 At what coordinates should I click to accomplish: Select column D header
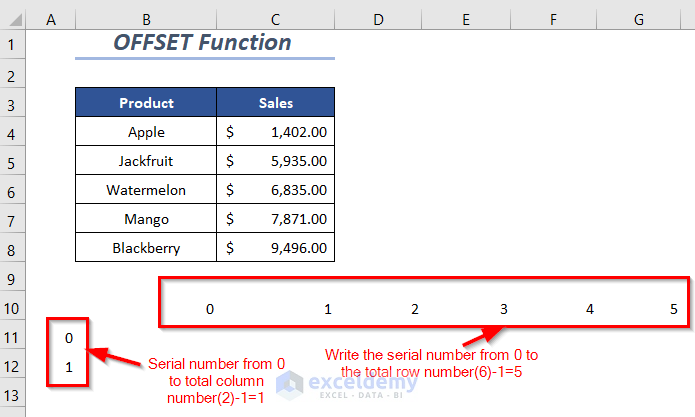tap(378, 19)
